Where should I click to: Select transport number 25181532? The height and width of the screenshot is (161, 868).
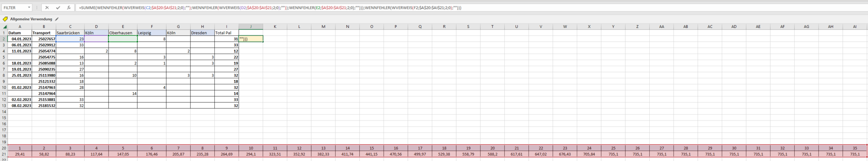tap(44, 106)
